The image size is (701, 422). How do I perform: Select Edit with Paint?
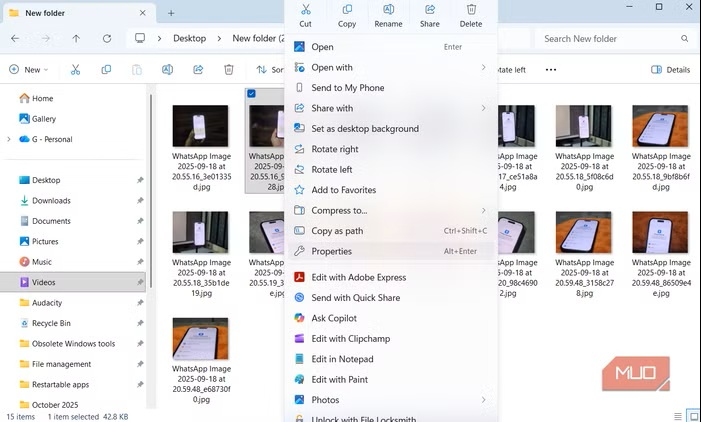point(341,380)
